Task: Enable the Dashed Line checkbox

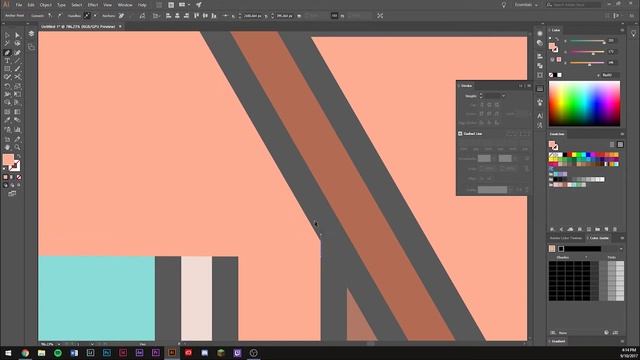Action: point(460,133)
